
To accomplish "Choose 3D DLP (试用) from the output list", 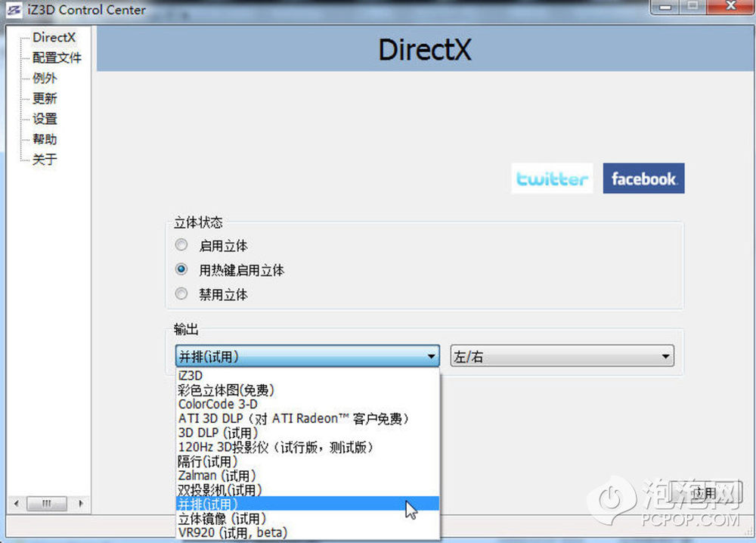I will 308,433.
